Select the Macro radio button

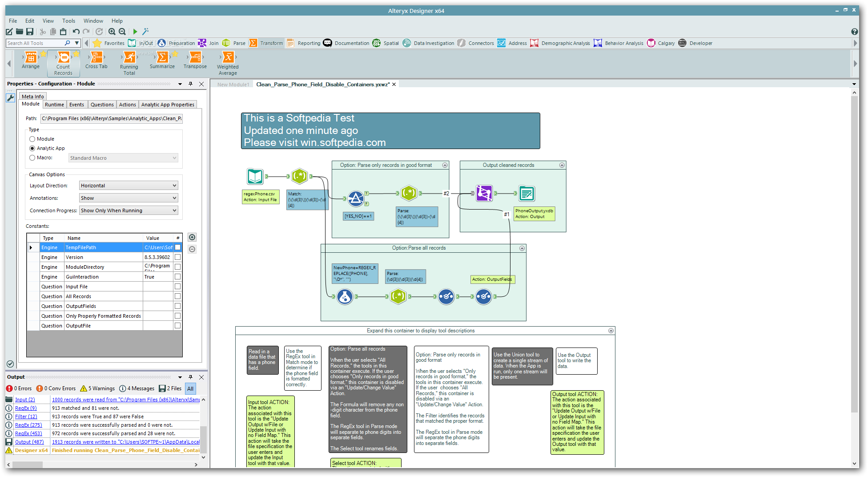click(x=32, y=158)
